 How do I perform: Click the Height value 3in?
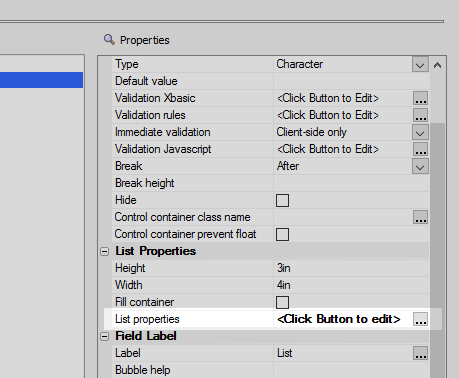click(284, 268)
